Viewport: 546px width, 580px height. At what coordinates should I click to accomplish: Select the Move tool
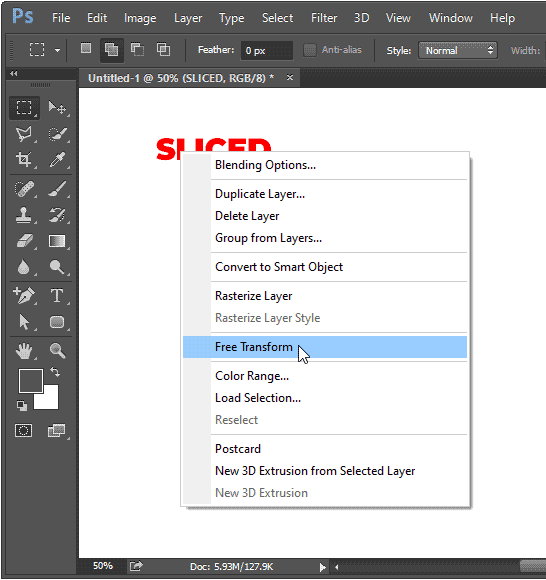(x=57, y=108)
